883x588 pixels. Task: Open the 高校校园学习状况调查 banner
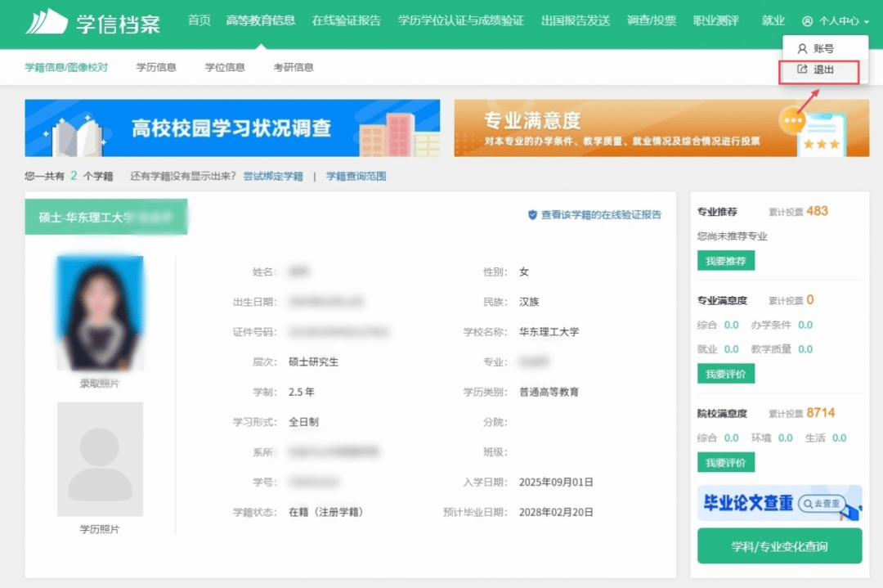(232, 128)
